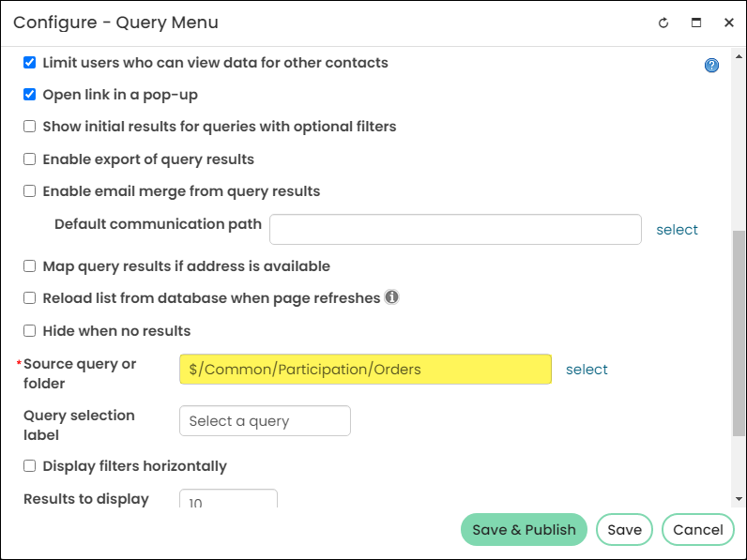Click the scrollbar up arrow
Screen dimensions: 747x560
(739, 56)
